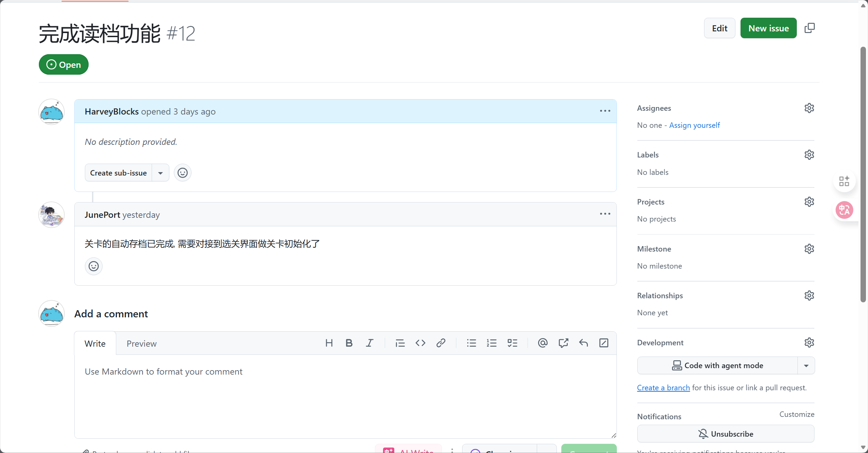Viewport: 868px width, 453px height.
Task: Open the options menu on HarveyBlocks' post
Action: click(605, 111)
